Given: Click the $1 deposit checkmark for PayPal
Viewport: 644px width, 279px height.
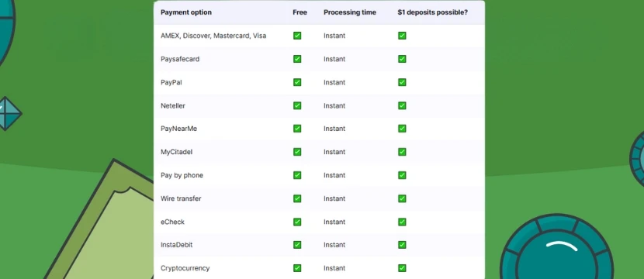Looking at the screenshot, I should click(402, 82).
